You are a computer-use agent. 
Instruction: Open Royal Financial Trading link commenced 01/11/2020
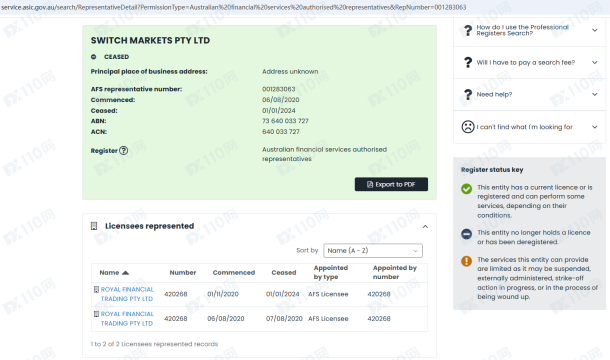(x=127, y=294)
